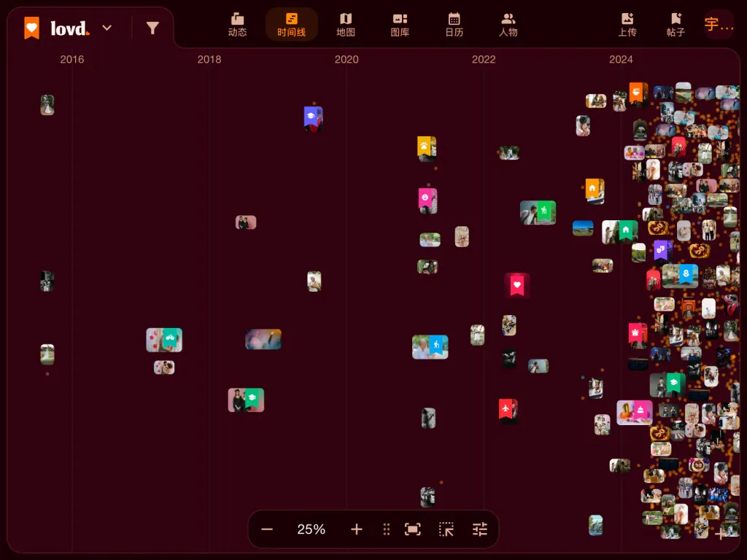Viewport: 747px width, 560px height.
Task: Click the 2018 year label
Action: (x=209, y=60)
